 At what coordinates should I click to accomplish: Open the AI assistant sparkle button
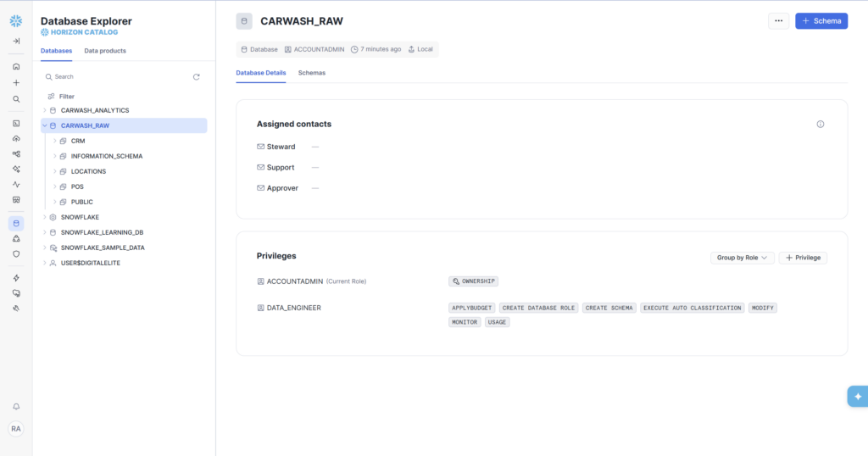857,397
